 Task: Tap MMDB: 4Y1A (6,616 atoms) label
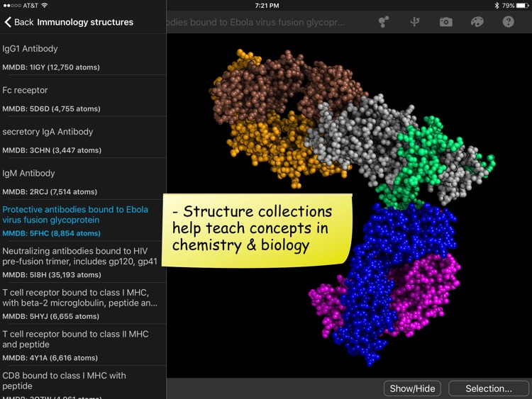click(50, 358)
